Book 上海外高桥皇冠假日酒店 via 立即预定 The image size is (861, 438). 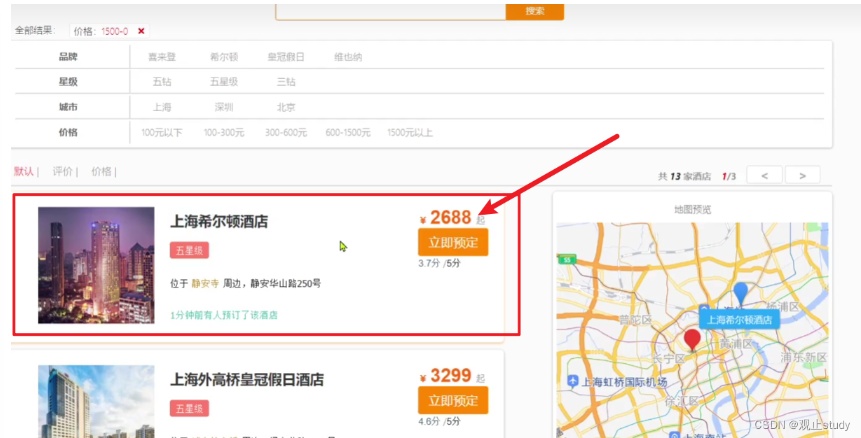453,401
